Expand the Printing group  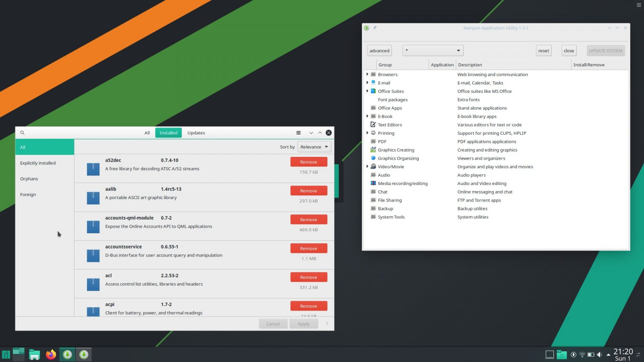[367, 133]
